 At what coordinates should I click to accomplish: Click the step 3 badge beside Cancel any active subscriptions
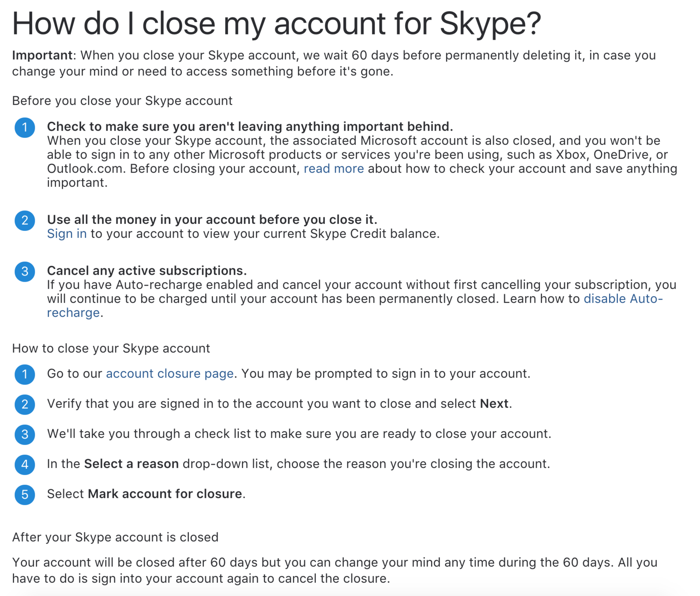pos(25,271)
